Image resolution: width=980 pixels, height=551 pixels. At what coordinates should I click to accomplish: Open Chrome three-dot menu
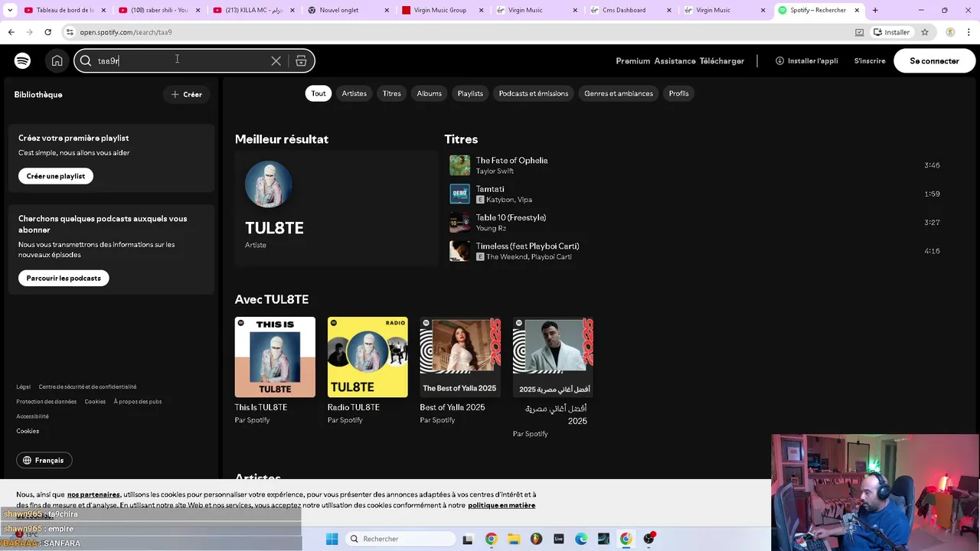click(x=969, y=32)
